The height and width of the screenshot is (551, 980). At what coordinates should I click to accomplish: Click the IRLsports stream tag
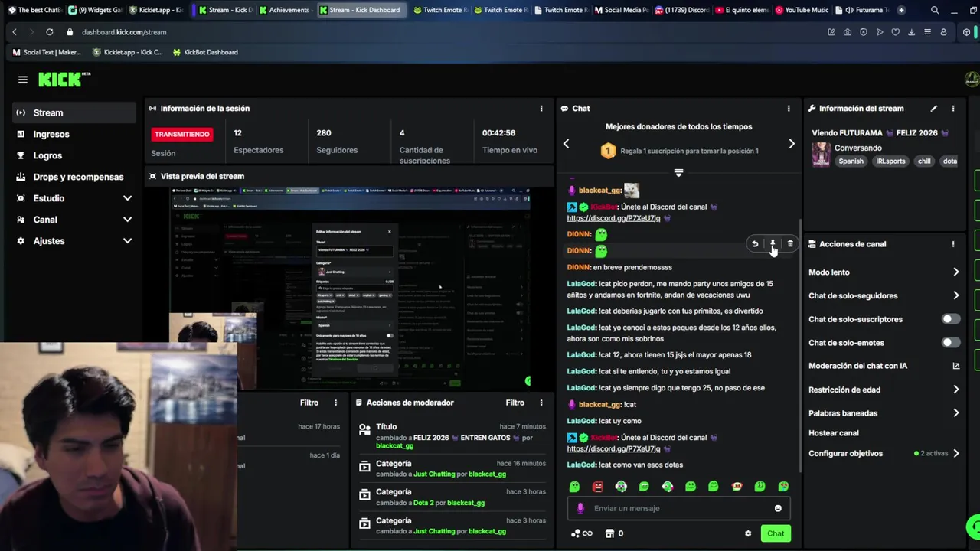click(x=890, y=161)
